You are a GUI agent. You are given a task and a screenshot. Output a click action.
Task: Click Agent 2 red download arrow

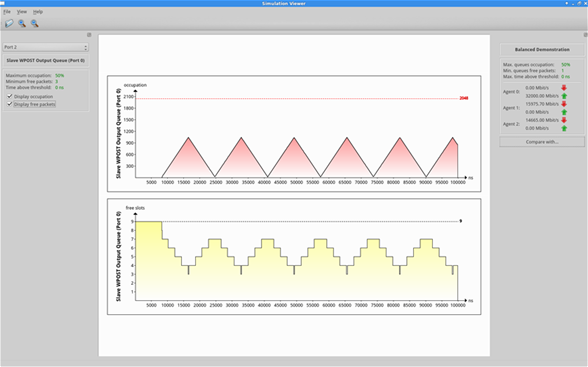pos(564,120)
